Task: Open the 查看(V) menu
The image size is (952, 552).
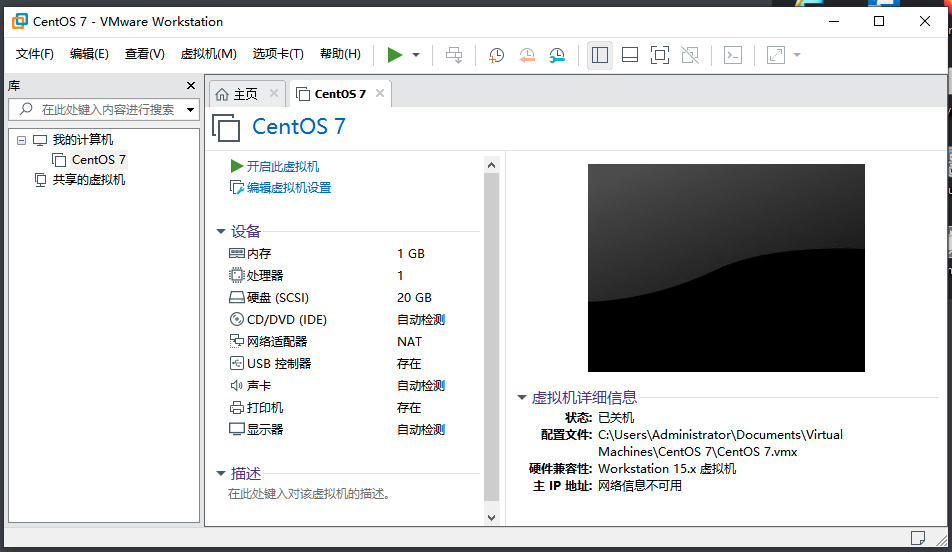Action: [x=144, y=54]
